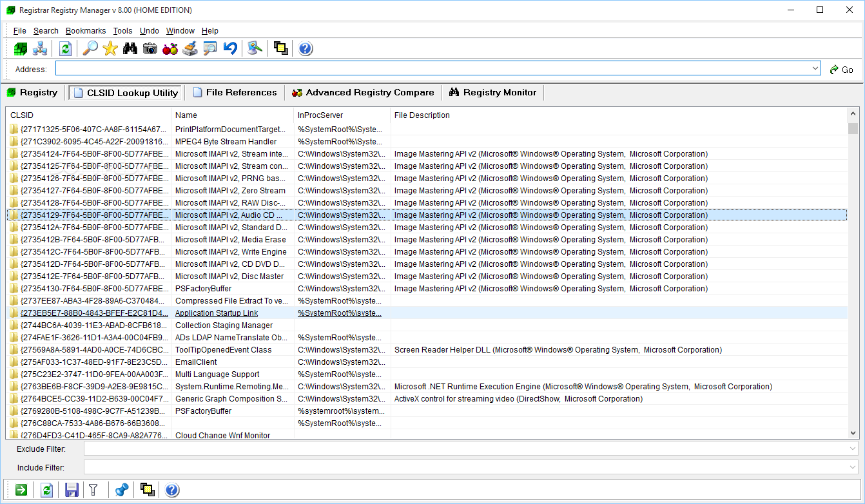Viewport: 865px width, 504px height.
Task: Open the File menu
Action: click(x=20, y=31)
